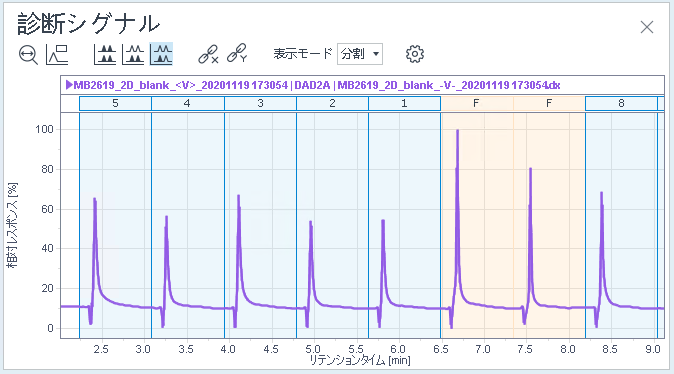Select cut segment labeled 5
This screenshot has width=674, height=374.
click(x=115, y=103)
